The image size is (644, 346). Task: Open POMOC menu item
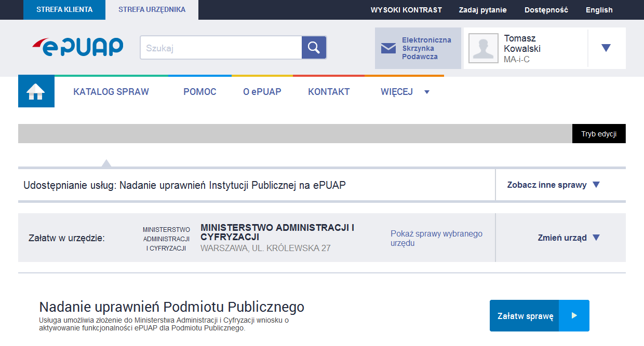tap(199, 92)
